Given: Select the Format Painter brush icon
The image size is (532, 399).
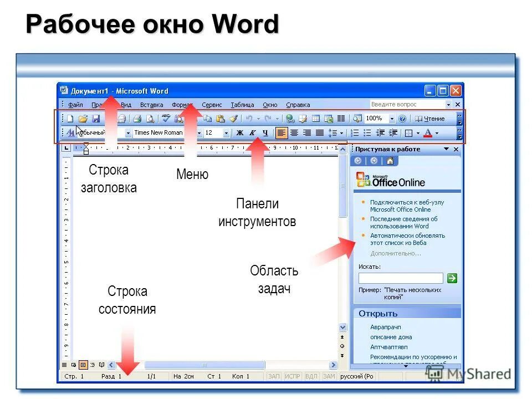Looking at the screenshot, I should (233, 119).
